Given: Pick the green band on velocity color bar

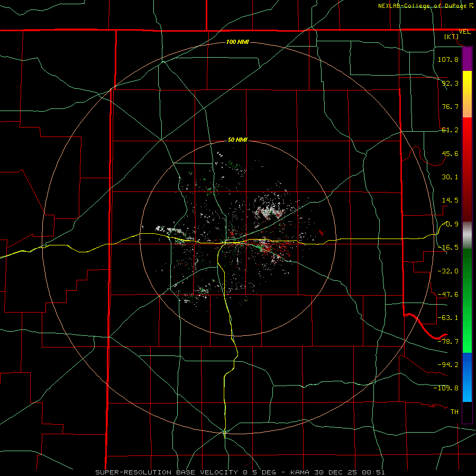Looking at the screenshot, I should coord(467,300).
